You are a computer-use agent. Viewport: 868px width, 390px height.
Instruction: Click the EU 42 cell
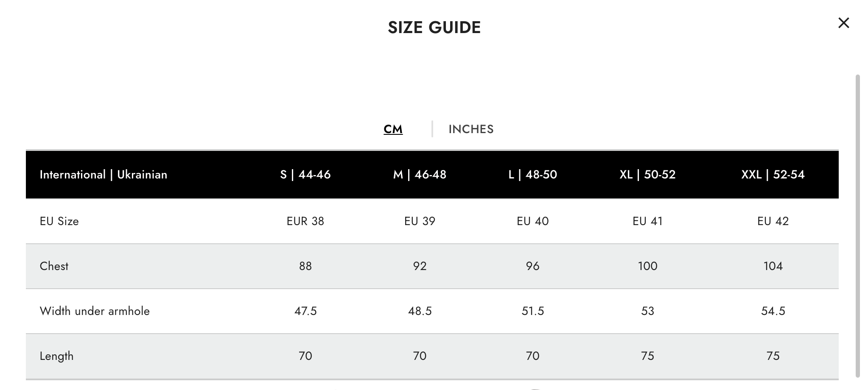pos(773,221)
